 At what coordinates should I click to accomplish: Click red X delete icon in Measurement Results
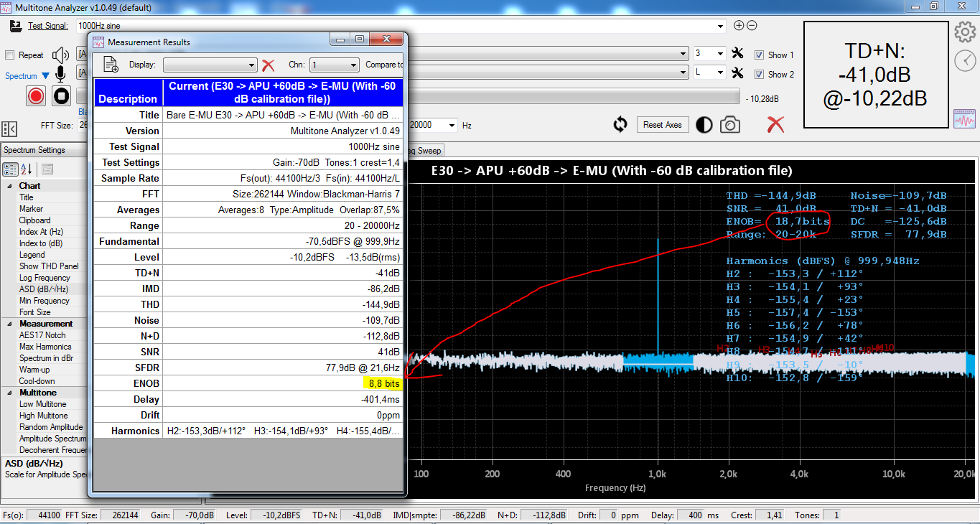tap(269, 65)
